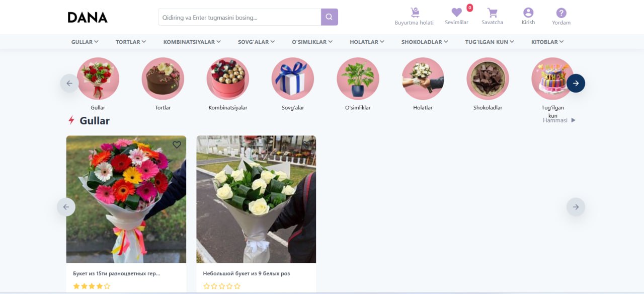Click the O'simliklar label under circle
The height and width of the screenshot is (294, 644).
click(x=358, y=108)
